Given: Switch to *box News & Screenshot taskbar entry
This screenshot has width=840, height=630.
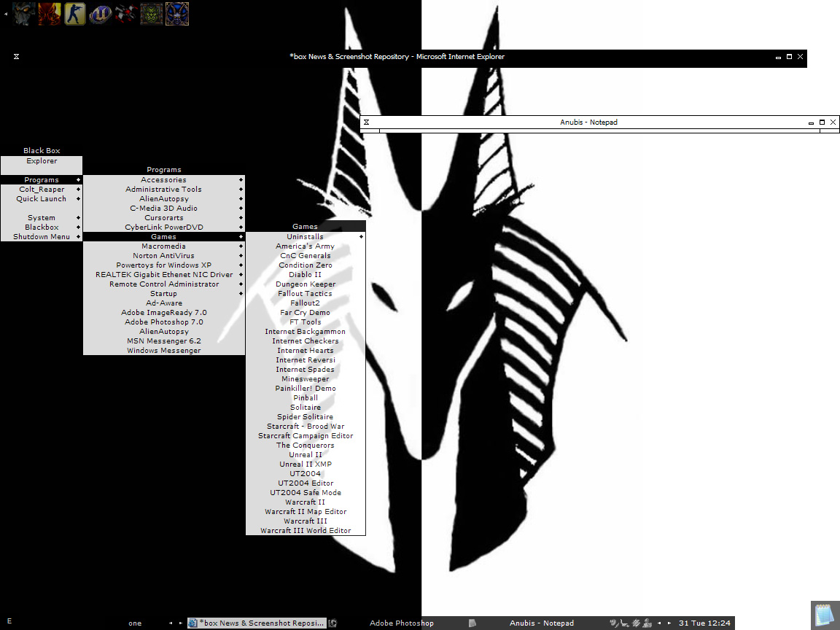Looking at the screenshot, I should (257, 623).
